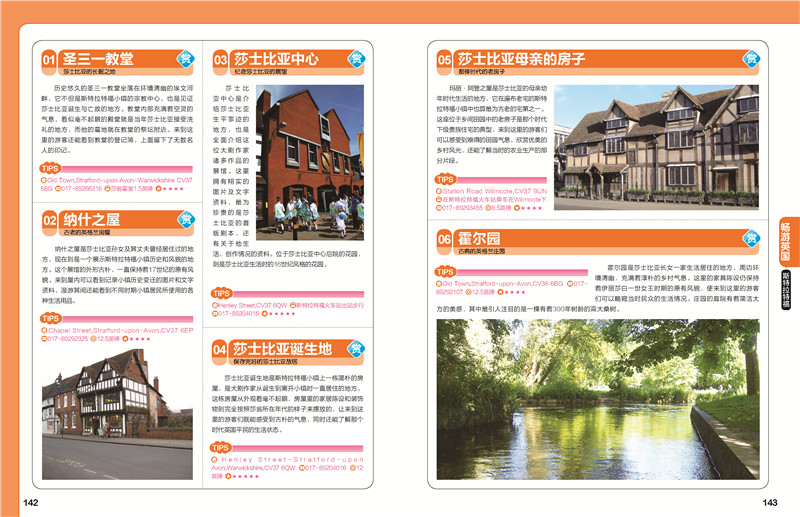Click the 赏 badge beside 莎士比亚母亲的房子
The height and width of the screenshot is (517, 800).
[x=751, y=59]
